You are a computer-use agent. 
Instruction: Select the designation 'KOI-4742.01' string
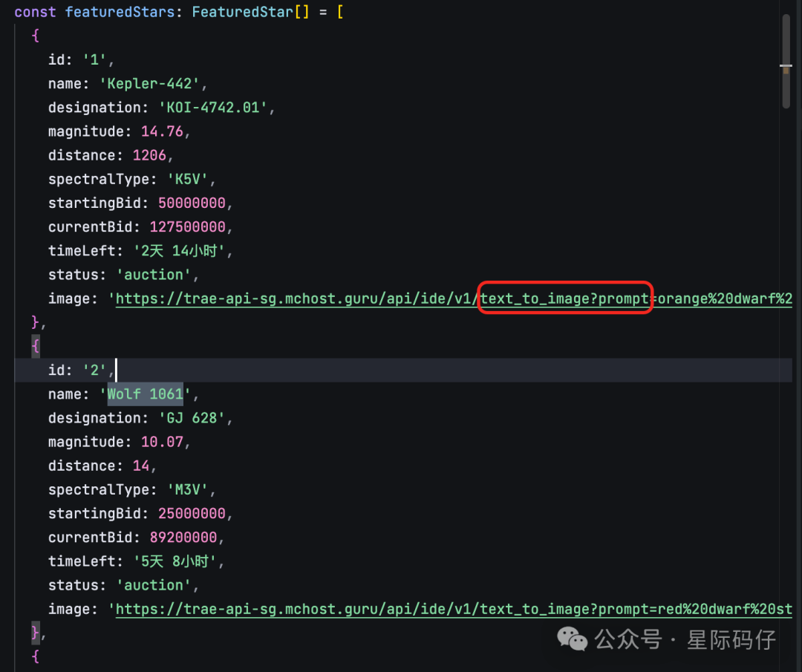point(206,107)
